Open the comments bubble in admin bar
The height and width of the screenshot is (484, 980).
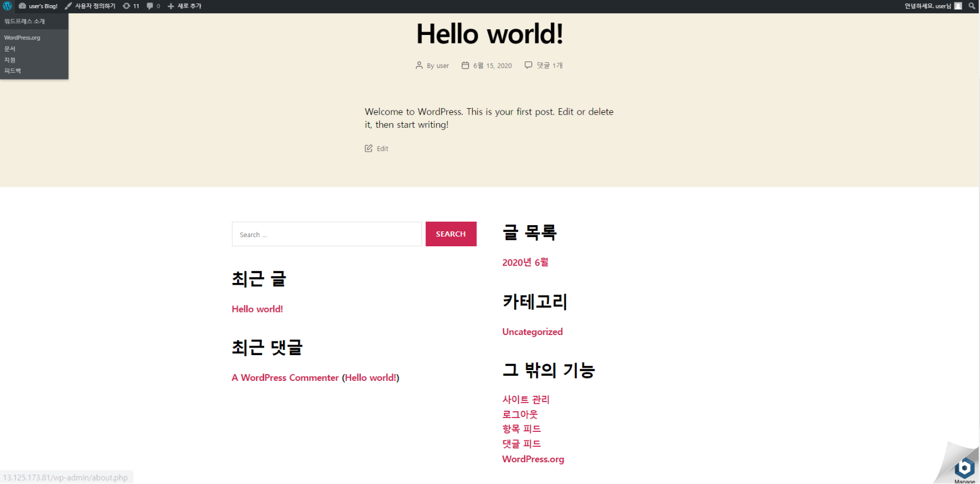[x=153, y=6]
